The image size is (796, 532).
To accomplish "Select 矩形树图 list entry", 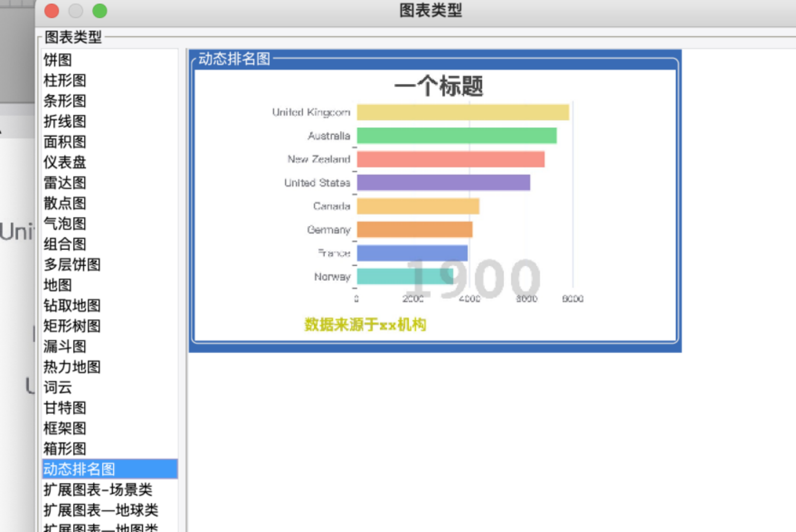I will pyautogui.click(x=72, y=326).
